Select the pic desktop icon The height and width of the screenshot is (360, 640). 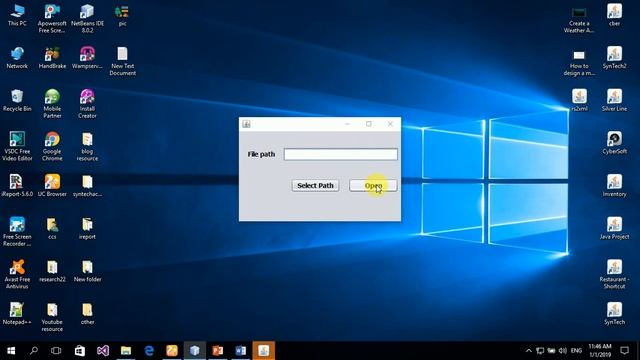(x=122, y=16)
